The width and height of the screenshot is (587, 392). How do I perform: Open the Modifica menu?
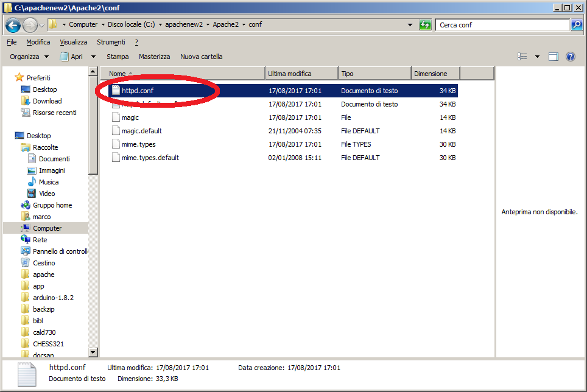pyautogui.click(x=38, y=42)
